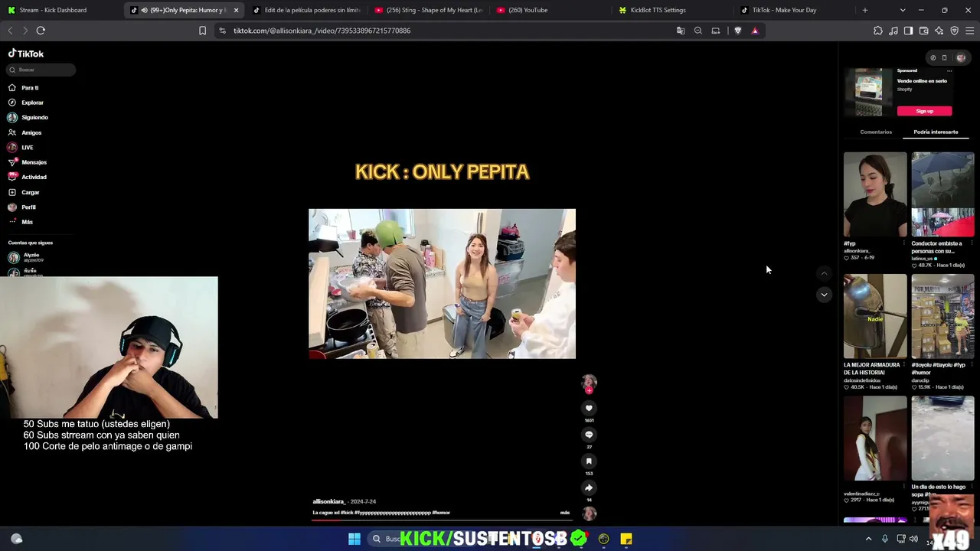Close the active Only Pepita TikTok tab

click(x=236, y=10)
